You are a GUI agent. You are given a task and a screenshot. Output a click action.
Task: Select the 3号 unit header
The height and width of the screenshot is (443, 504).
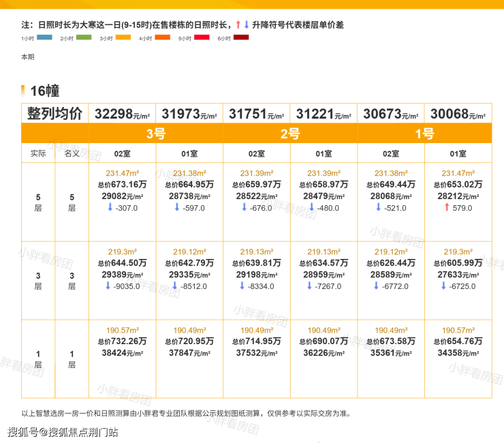pyautogui.click(x=156, y=134)
